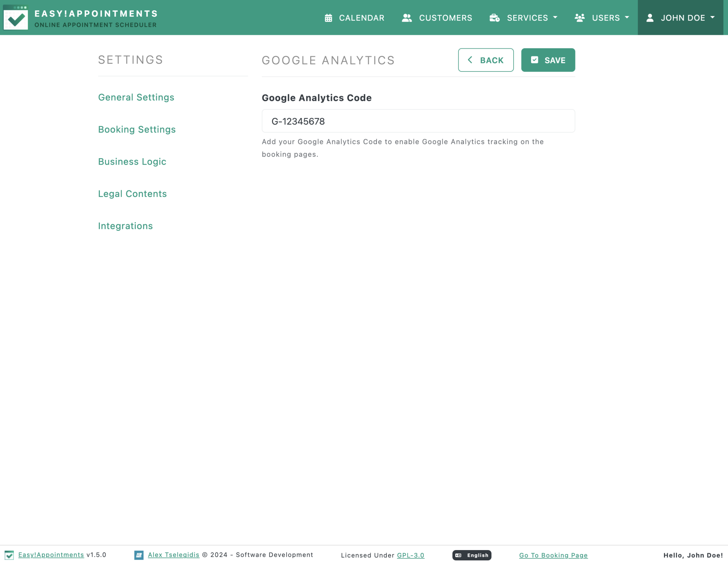This screenshot has height=565, width=728.
Task: Click the save checkmark icon on Save button
Action: click(535, 60)
